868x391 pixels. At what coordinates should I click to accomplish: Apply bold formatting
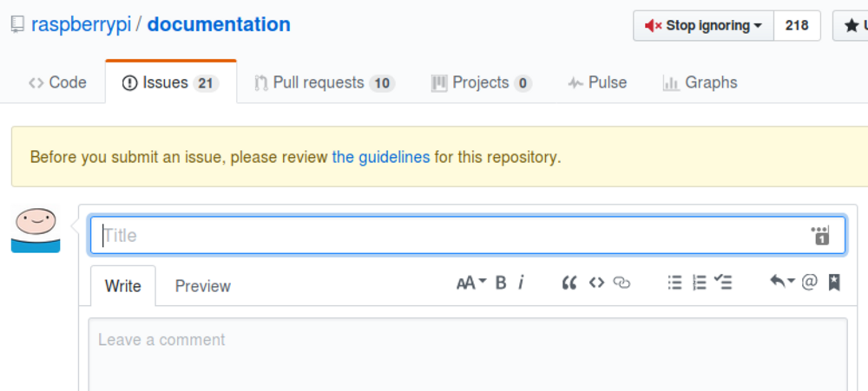point(501,283)
